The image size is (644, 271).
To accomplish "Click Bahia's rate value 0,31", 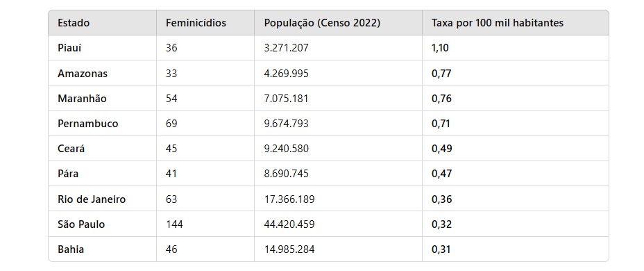I will pyautogui.click(x=441, y=249).
